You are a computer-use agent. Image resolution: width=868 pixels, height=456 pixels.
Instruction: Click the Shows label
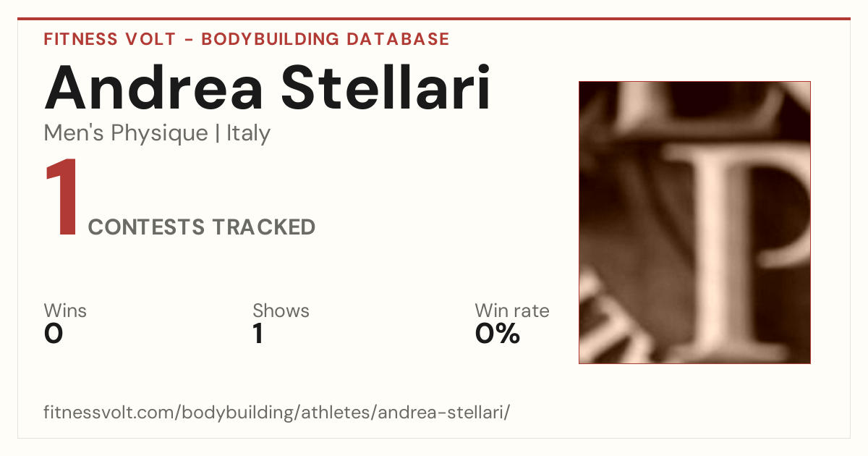(x=281, y=311)
